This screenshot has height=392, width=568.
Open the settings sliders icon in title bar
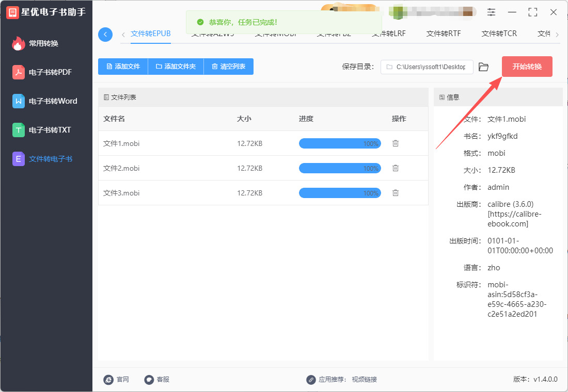[491, 12]
